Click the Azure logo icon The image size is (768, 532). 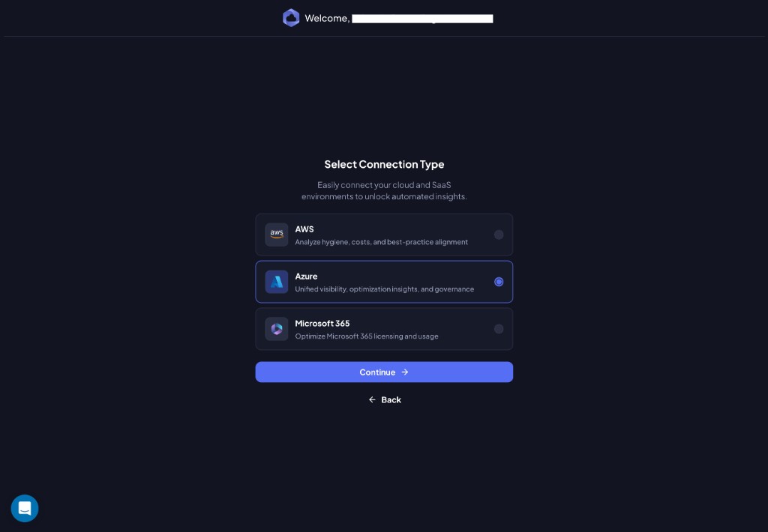click(277, 282)
